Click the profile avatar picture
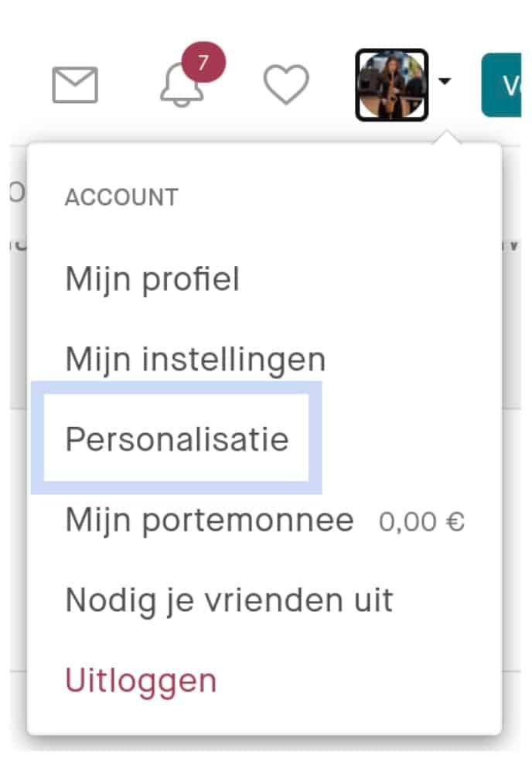The height and width of the screenshot is (758, 532). click(x=391, y=84)
